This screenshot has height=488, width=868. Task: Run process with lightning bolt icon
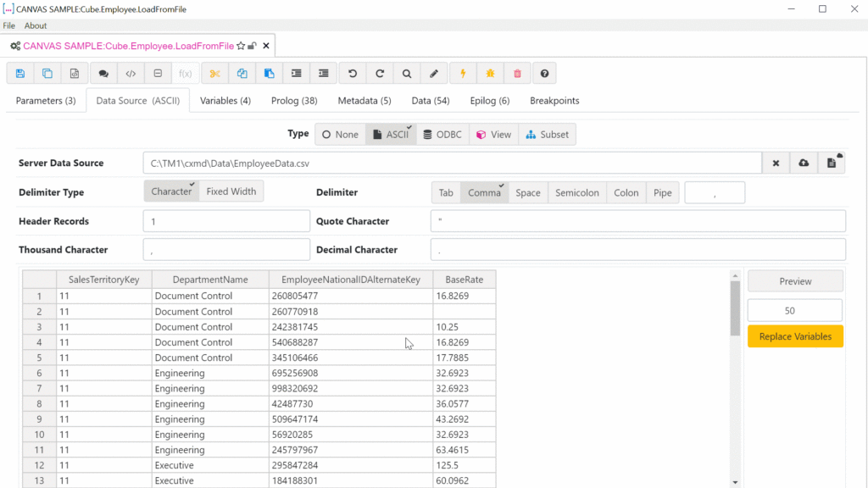[x=463, y=74]
